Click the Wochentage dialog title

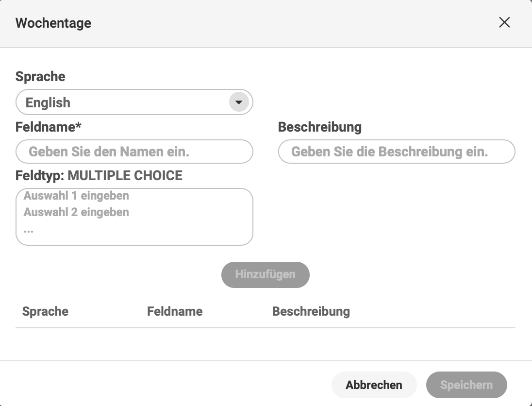53,23
